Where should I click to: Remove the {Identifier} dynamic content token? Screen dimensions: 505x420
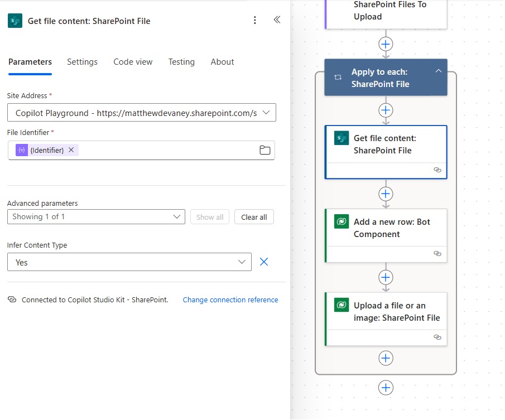click(71, 149)
